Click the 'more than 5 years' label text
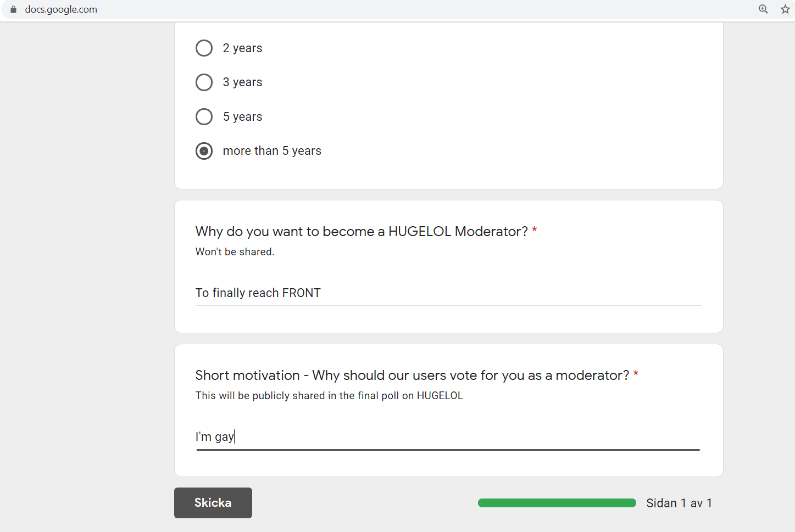Viewport: 795px width, 532px height. click(272, 151)
